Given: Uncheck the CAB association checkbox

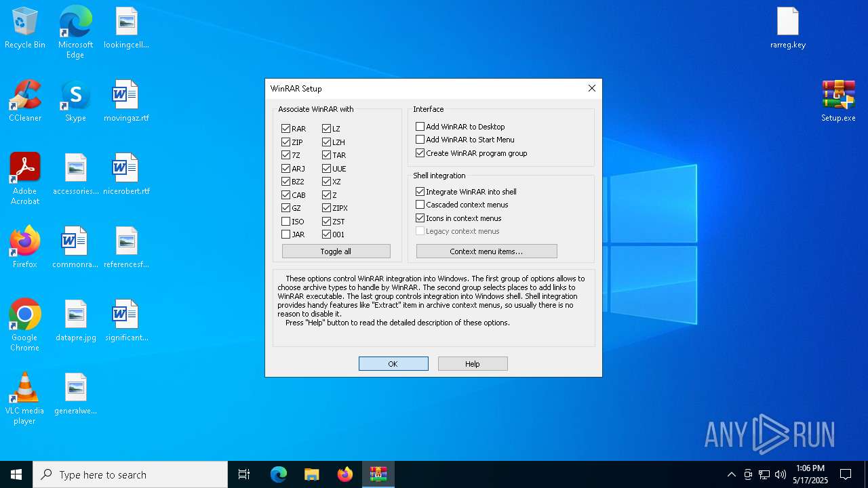Looking at the screenshot, I should (x=285, y=195).
